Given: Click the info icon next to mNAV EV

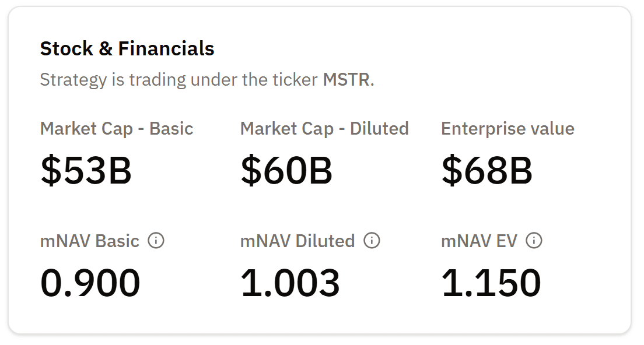Looking at the screenshot, I should 534,240.
